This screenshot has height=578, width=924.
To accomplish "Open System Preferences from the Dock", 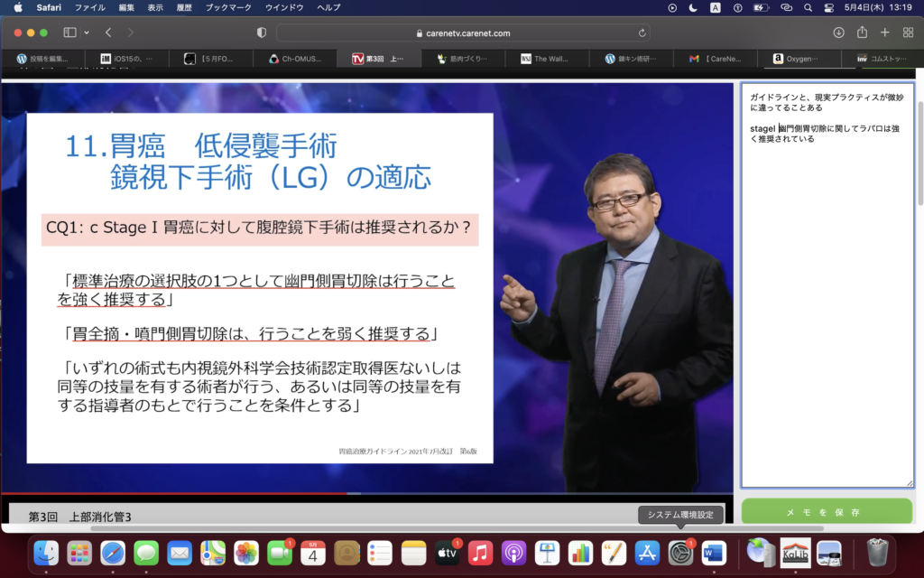I will (680, 552).
